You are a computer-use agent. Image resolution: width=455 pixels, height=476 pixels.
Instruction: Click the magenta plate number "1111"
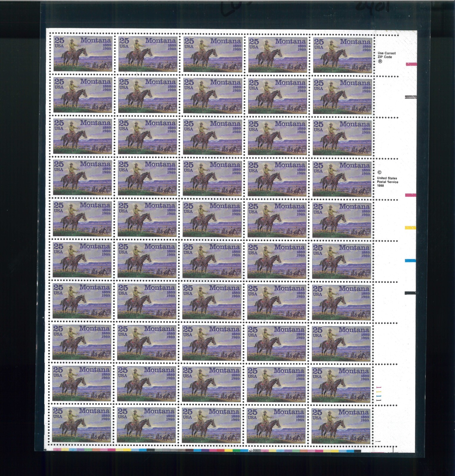point(379,394)
